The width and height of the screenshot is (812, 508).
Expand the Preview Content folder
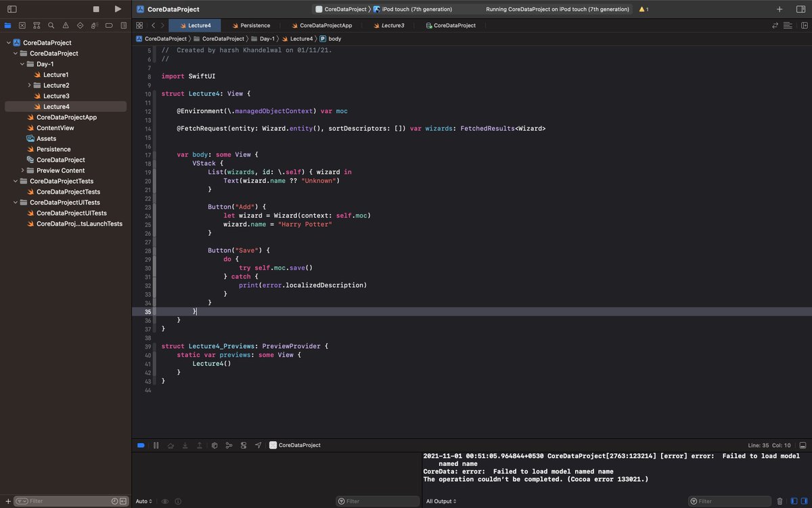pos(22,171)
